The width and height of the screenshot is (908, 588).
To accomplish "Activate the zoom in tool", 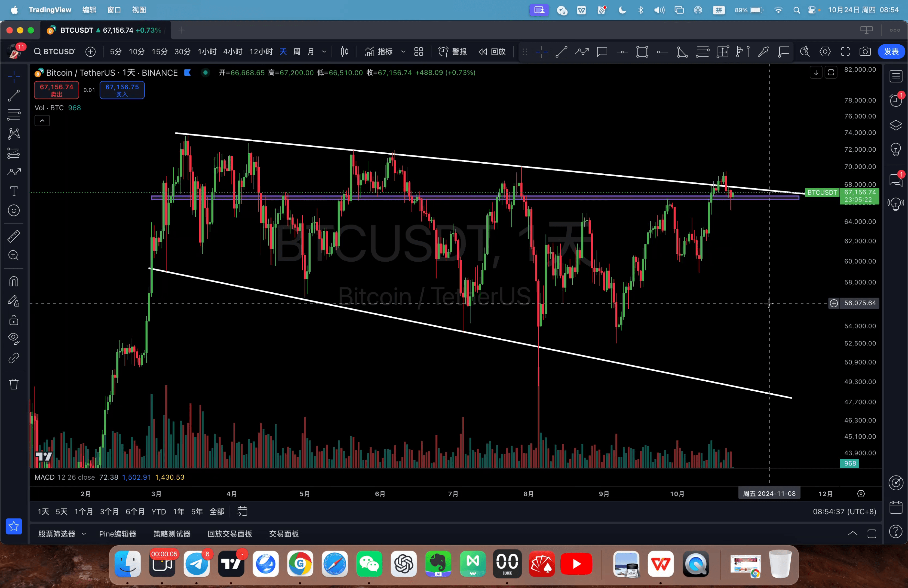I will (x=14, y=255).
